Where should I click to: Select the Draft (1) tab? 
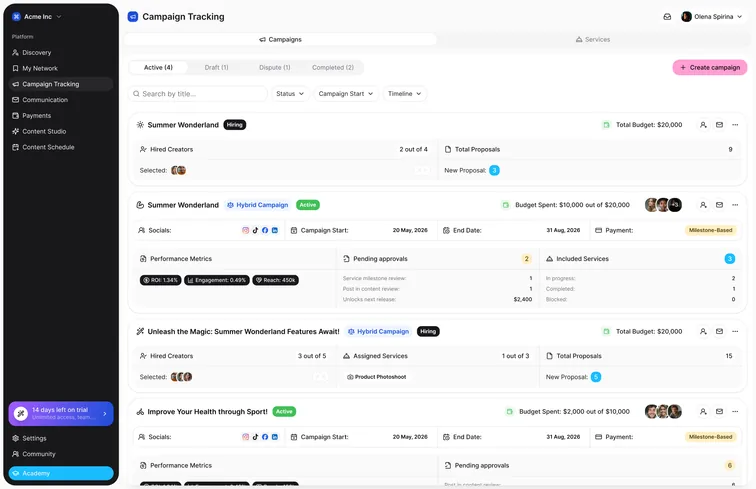(216, 68)
